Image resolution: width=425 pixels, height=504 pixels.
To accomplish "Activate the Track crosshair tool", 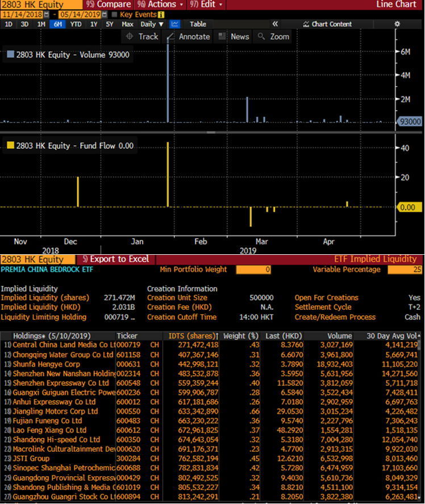I will point(142,37).
